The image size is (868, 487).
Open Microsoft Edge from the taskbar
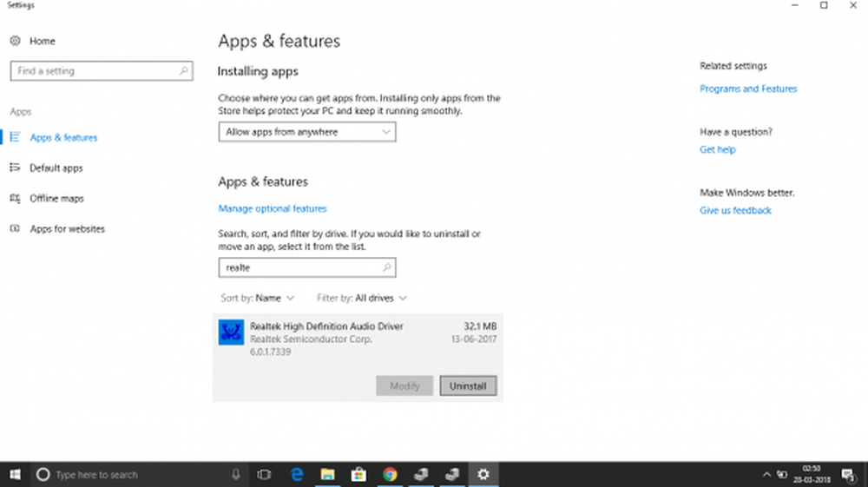click(297, 474)
